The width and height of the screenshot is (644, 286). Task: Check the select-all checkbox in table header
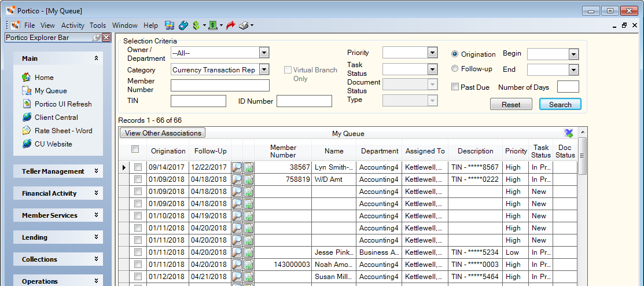pos(135,149)
